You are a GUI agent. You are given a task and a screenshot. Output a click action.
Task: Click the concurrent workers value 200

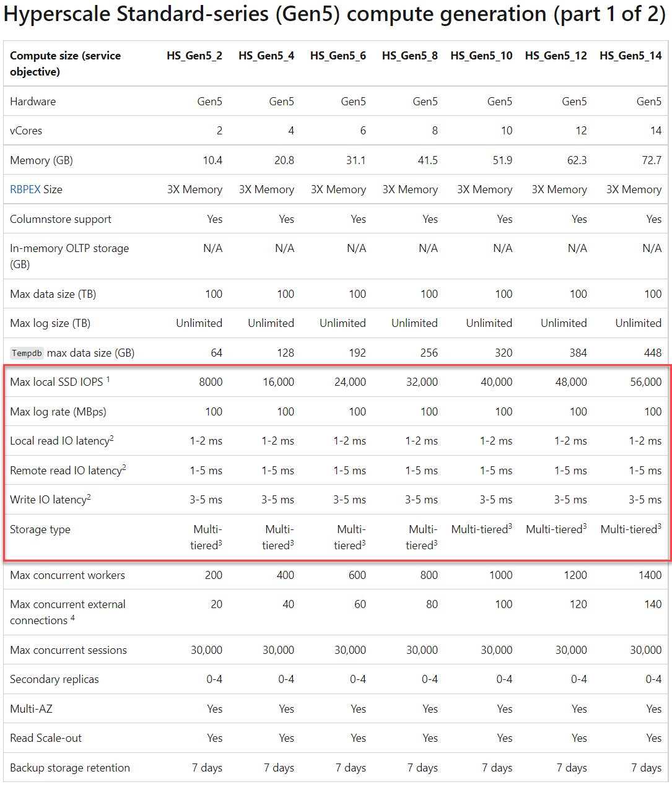tap(214, 575)
